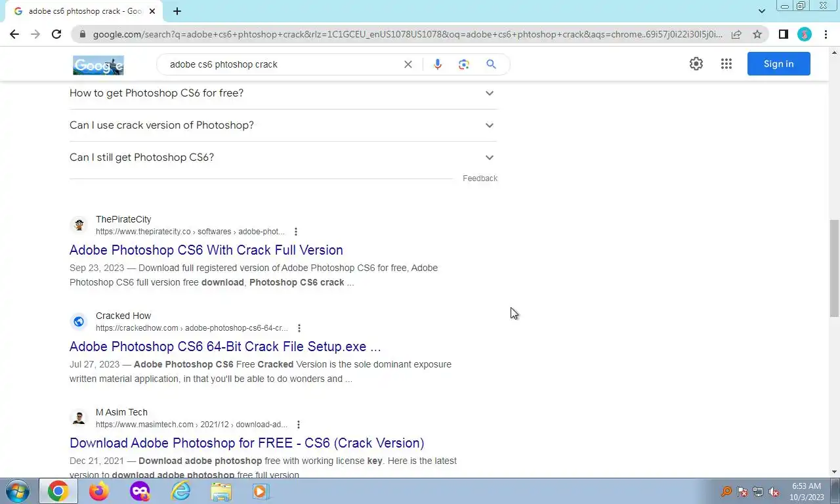Open 'Adobe Photoshop CS6 With Crack Full Version'
840x504 pixels.
click(206, 250)
